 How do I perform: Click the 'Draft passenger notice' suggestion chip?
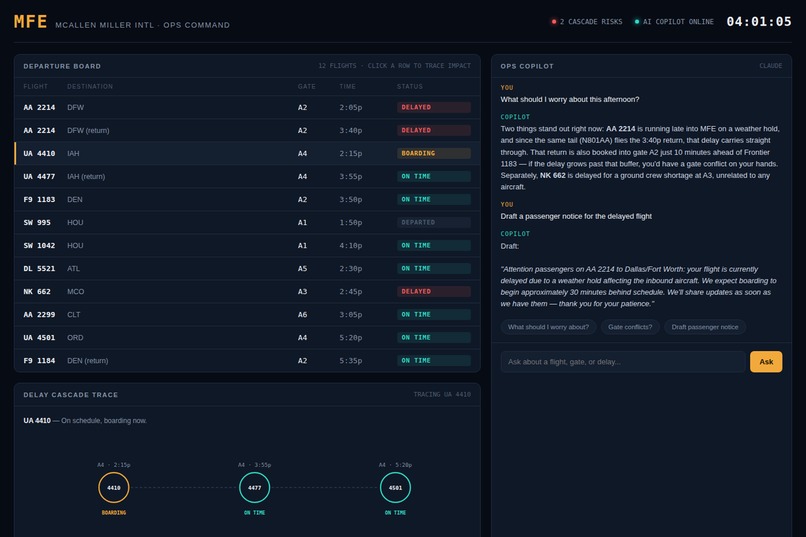click(x=705, y=327)
